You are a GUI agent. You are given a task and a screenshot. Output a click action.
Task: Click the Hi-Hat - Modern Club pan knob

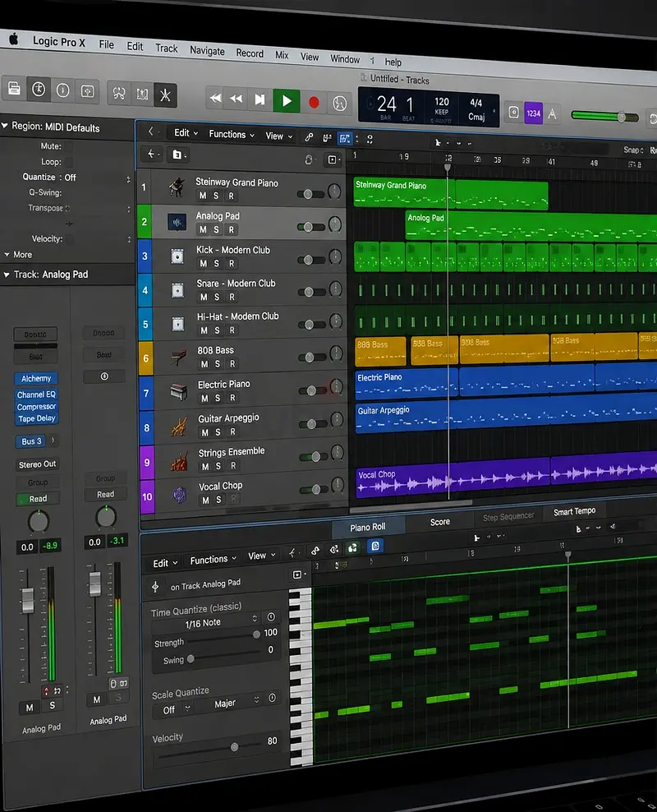point(336,322)
